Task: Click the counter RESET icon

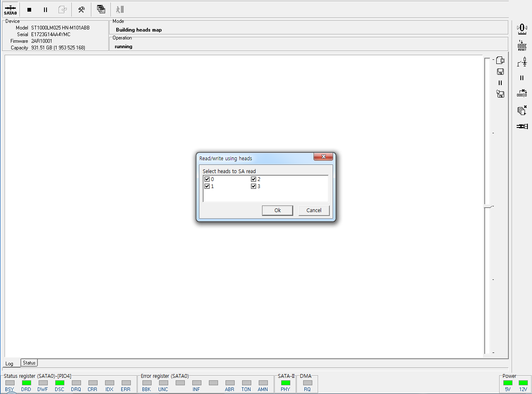Action: pyautogui.click(x=522, y=45)
